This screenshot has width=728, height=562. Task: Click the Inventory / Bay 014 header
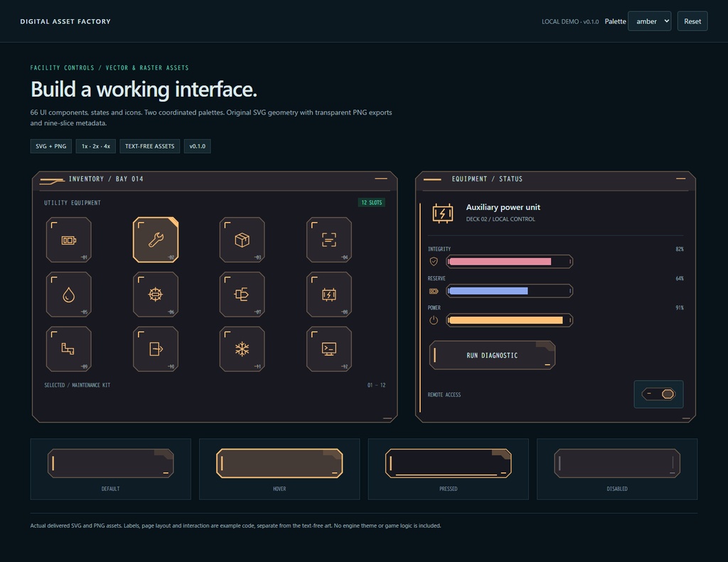pyautogui.click(x=106, y=179)
